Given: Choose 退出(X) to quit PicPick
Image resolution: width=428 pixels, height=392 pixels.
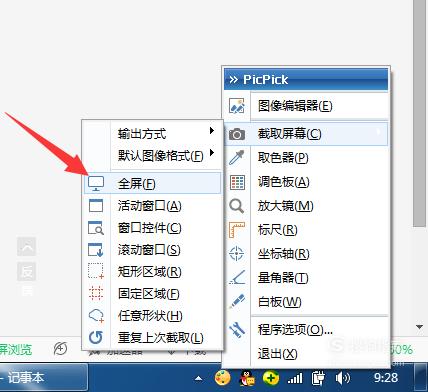Looking at the screenshot, I should tap(306, 353).
